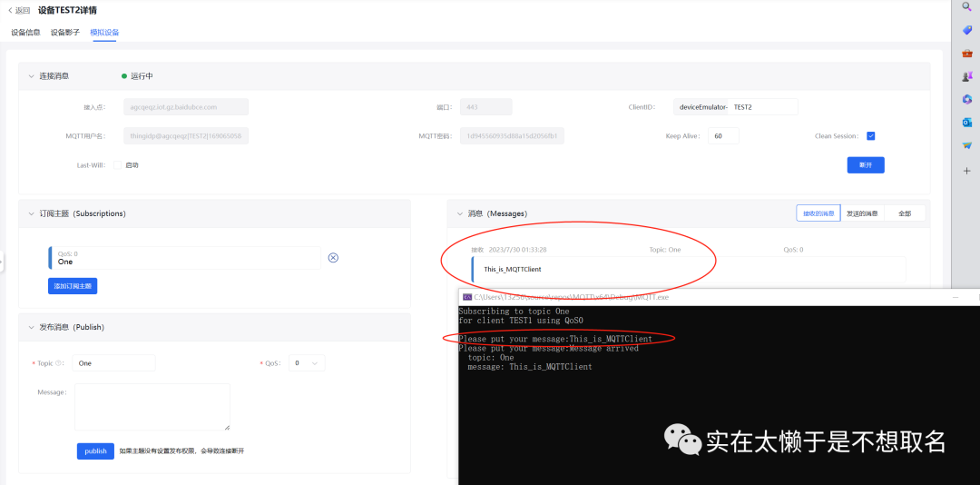Open the chess piece games sidebar icon
Screen dimensions: 980x485
pyautogui.click(x=966, y=76)
